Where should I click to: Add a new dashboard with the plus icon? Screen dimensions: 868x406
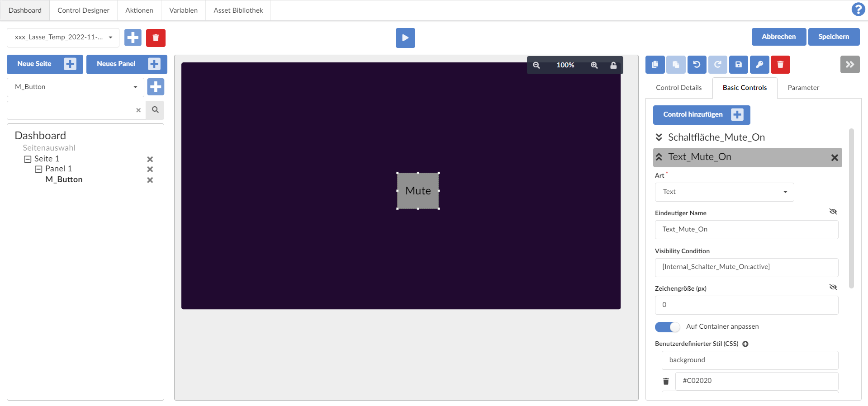coord(133,38)
